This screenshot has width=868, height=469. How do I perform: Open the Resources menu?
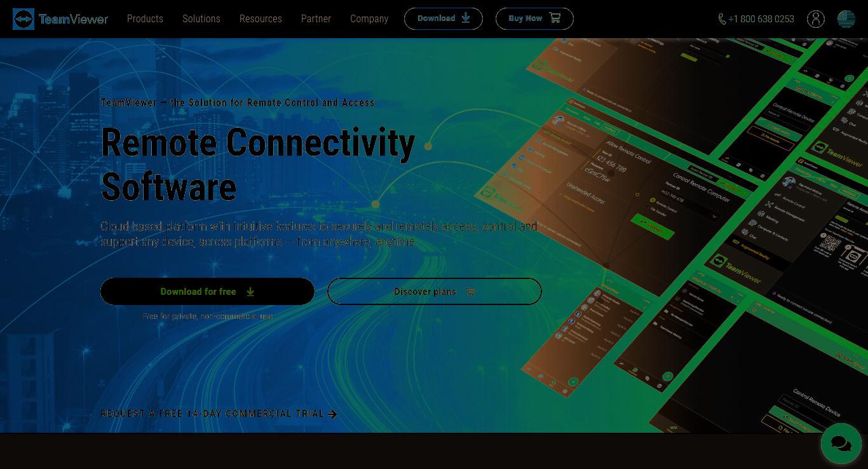[261, 19]
